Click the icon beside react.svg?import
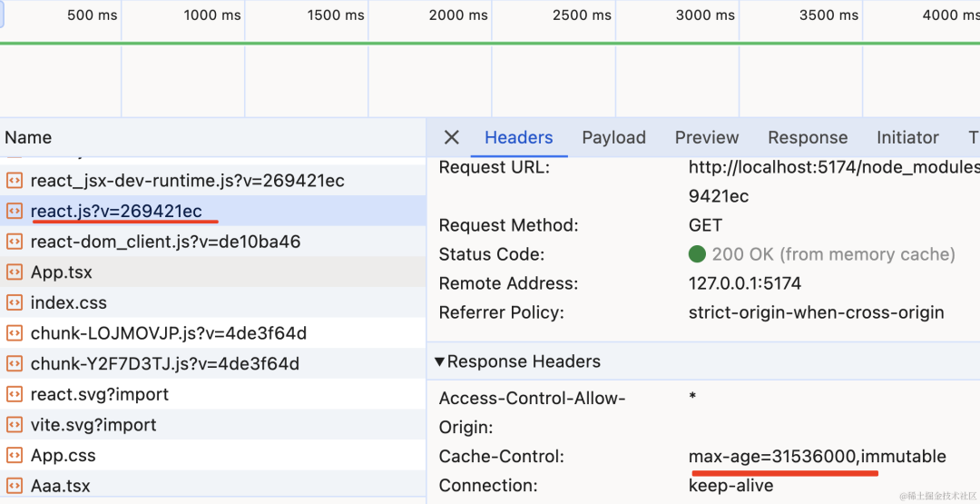Screen dimensions: 980x504 pos(15,394)
